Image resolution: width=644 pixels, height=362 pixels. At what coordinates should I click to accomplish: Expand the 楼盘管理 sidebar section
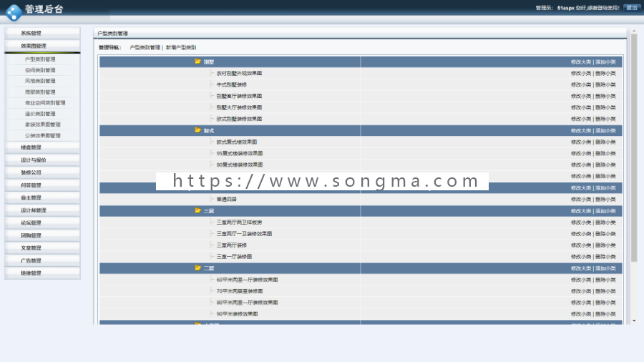pyautogui.click(x=42, y=147)
